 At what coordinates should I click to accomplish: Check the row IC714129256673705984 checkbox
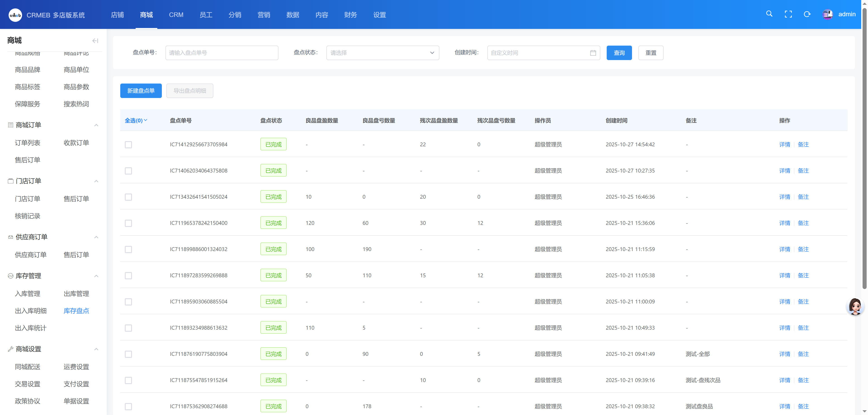(128, 145)
